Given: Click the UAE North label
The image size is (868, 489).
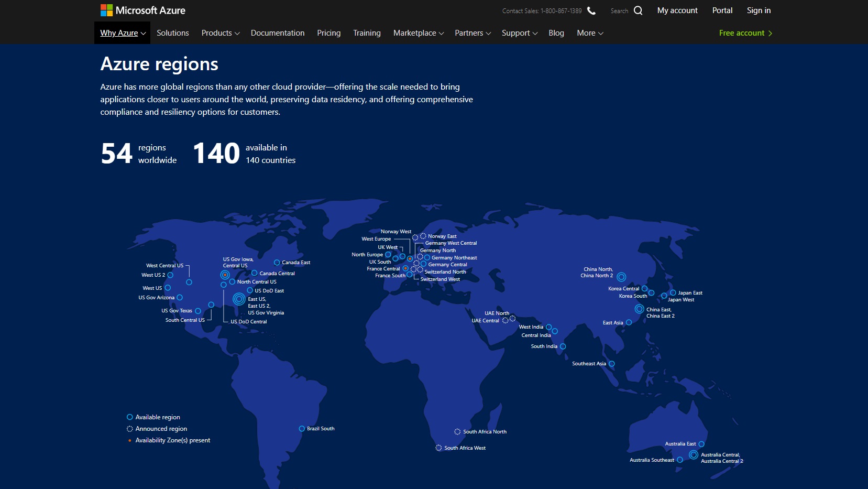Looking at the screenshot, I should (497, 313).
